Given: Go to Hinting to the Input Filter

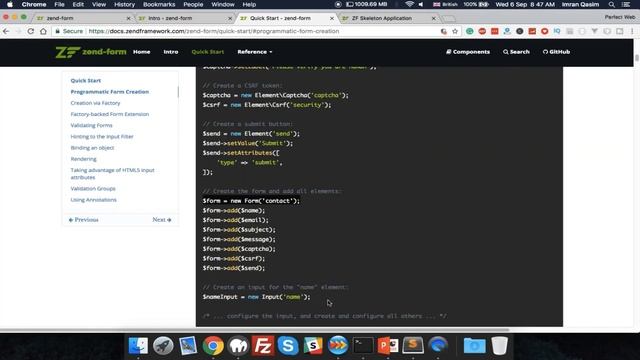Looking at the screenshot, I should 102,136.
